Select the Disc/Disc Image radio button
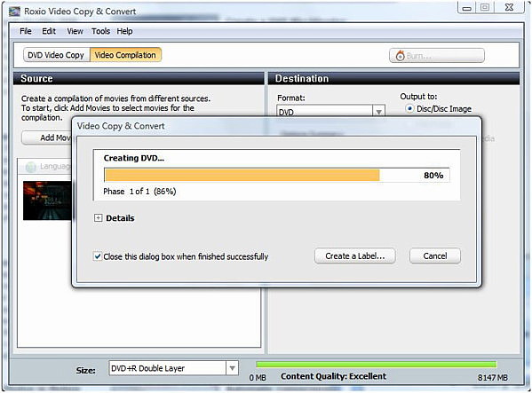 pyautogui.click(x=409, y=109)
